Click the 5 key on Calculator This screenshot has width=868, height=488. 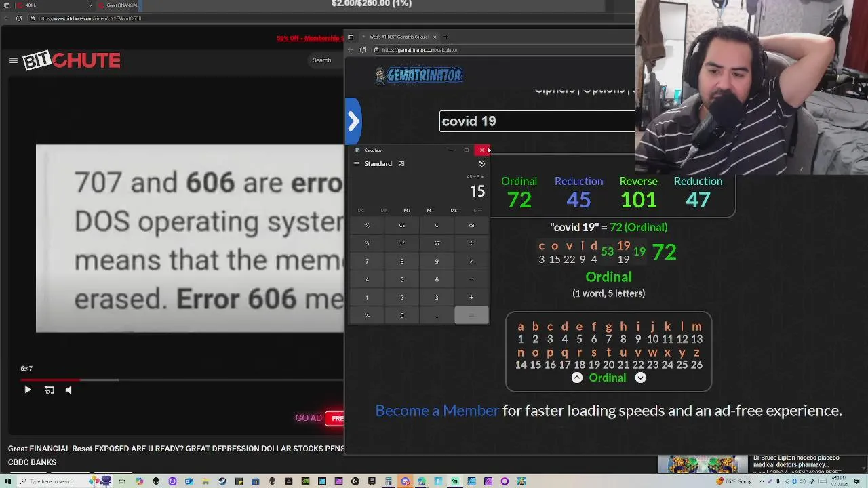[401, 279]
